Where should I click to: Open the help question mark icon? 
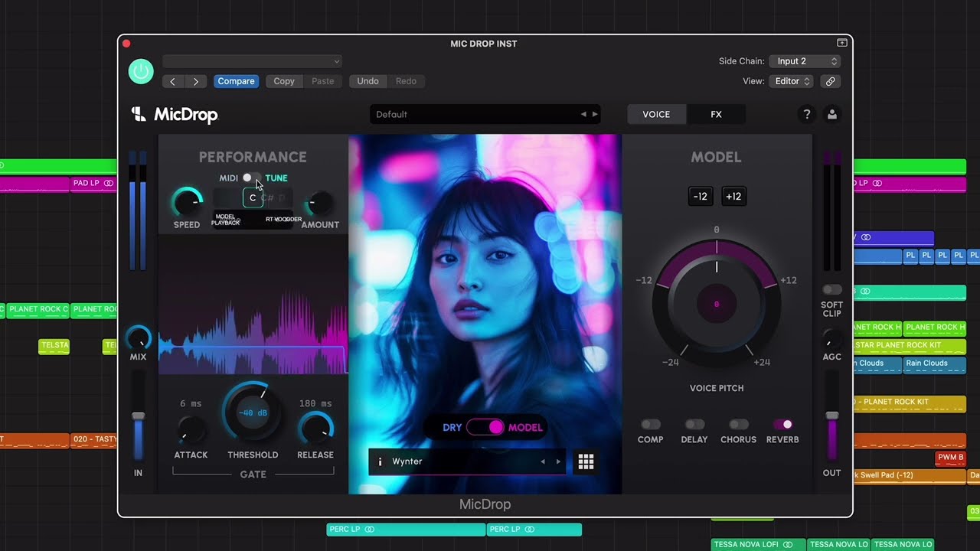[806, 114]
